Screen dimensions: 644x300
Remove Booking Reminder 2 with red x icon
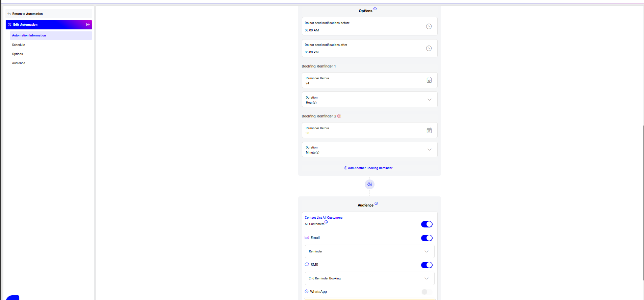tap(339, 116)
